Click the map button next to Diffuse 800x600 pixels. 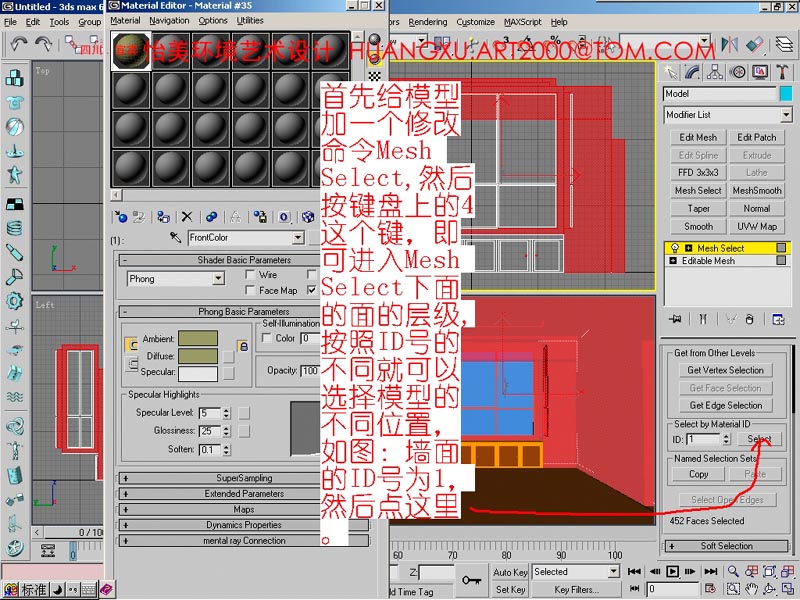click(x=228, y=356)
